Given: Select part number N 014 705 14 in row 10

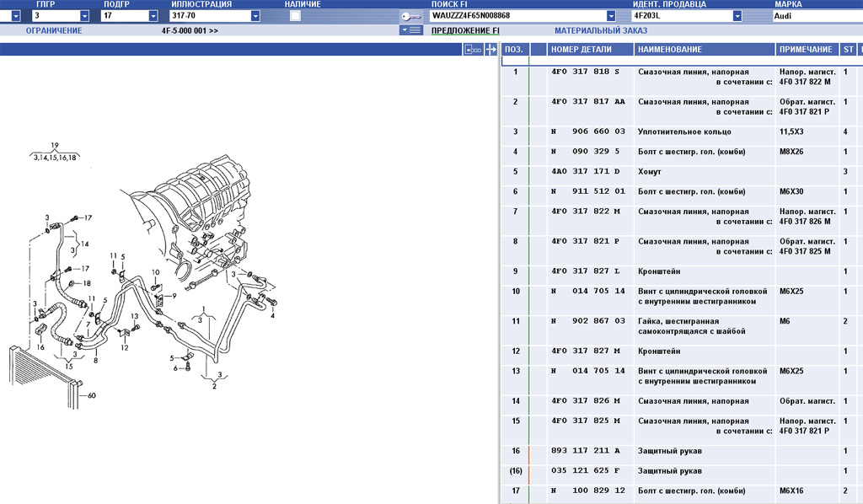Looking at the screenshot, I should tap(588, 291).
